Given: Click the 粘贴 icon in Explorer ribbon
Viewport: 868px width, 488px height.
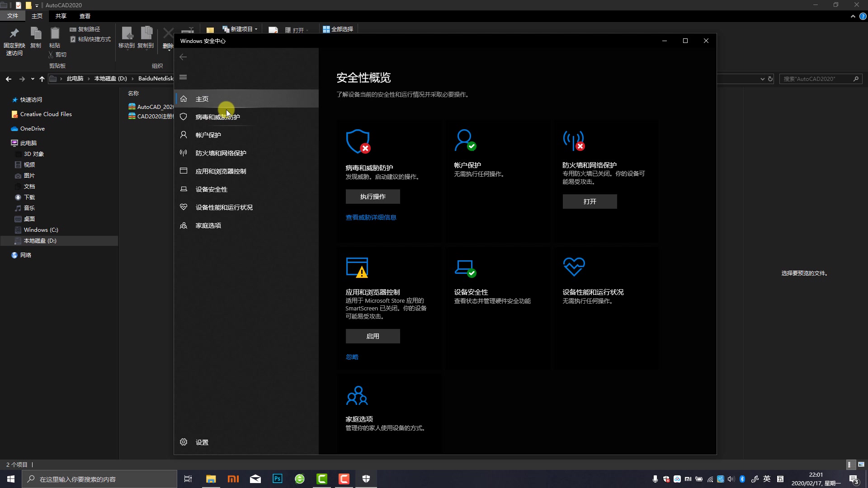Looking at the screenshot, I should [55, 33].
